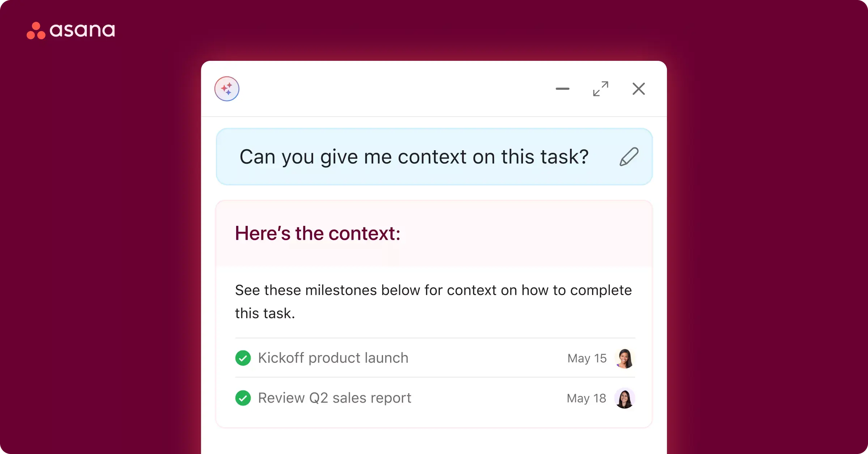Image resolution: width=868 pixels, height=454 pixels.
Task: Click the edit pencil icon on query
Action: (x=628, y=156)
